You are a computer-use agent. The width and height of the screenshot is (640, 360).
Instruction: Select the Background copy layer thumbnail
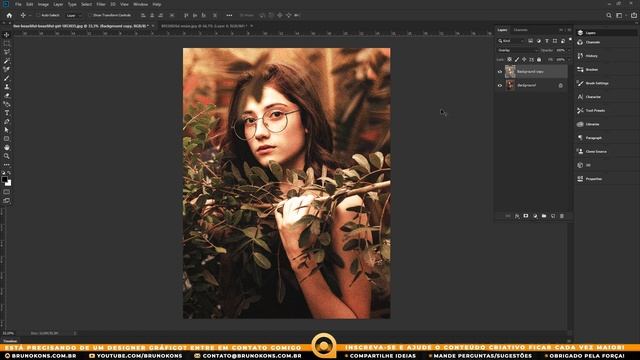click(510, 71)
